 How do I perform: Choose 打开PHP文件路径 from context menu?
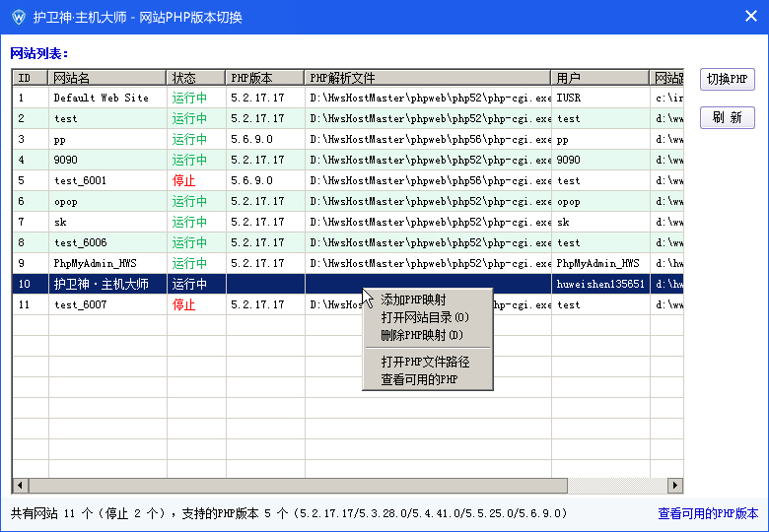click(x=427, y=362)
